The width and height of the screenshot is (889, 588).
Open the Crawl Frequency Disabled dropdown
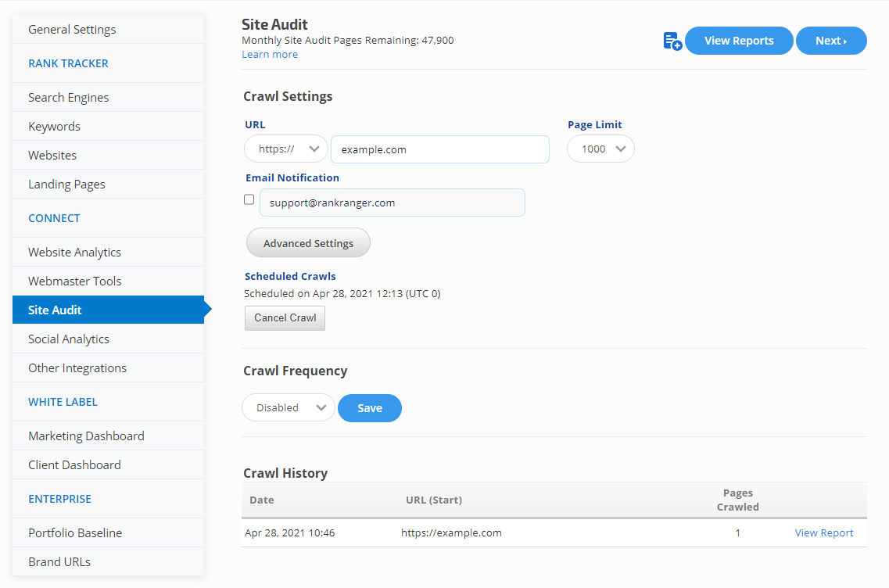pos(288,407)
